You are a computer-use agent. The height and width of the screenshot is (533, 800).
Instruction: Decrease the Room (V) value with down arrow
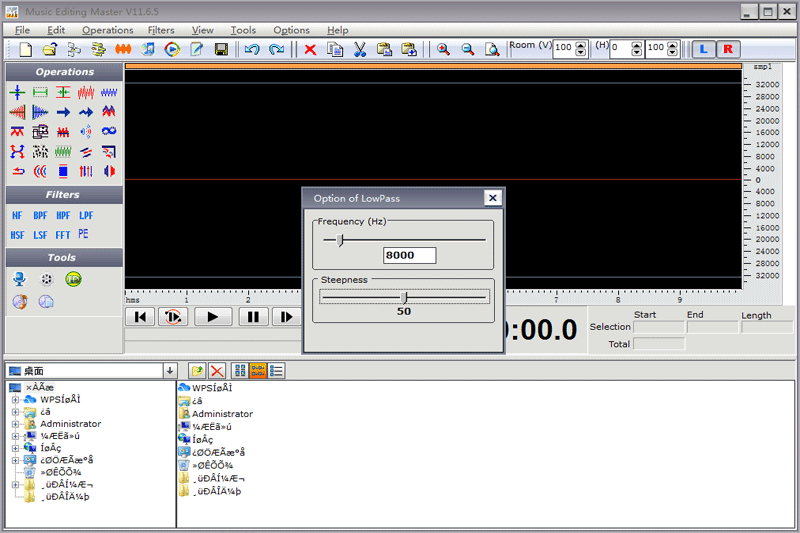pos(581,53)
